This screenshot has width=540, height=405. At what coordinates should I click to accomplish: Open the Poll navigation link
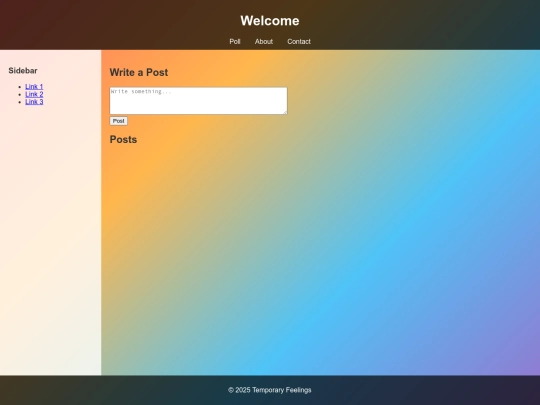pyautogui.click(x=235, y=41)
